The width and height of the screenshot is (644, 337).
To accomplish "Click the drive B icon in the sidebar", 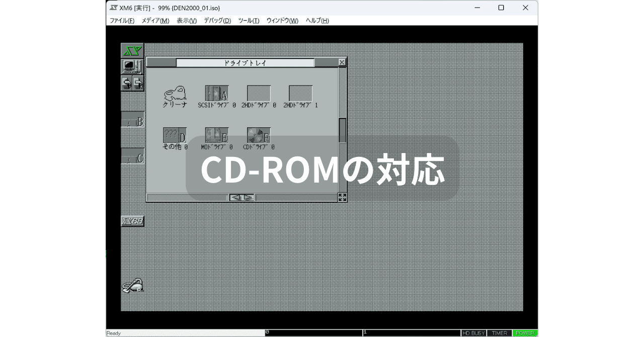I will [x=133, y=120].
